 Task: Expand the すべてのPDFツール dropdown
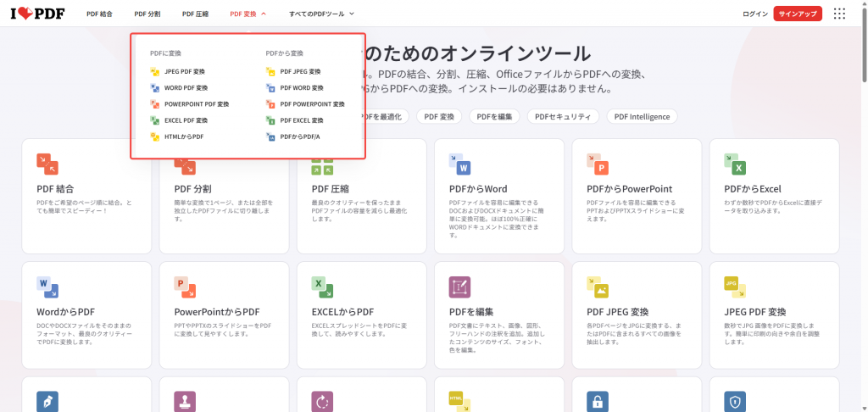tap(321, 14)
